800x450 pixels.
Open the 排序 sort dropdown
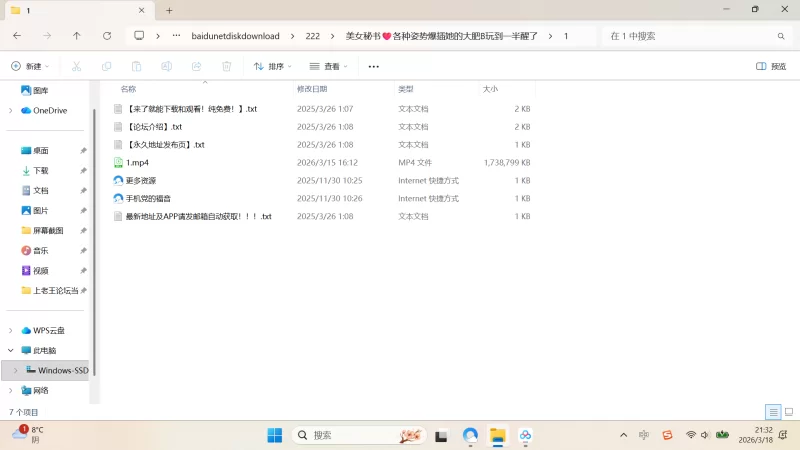point(273,66)
